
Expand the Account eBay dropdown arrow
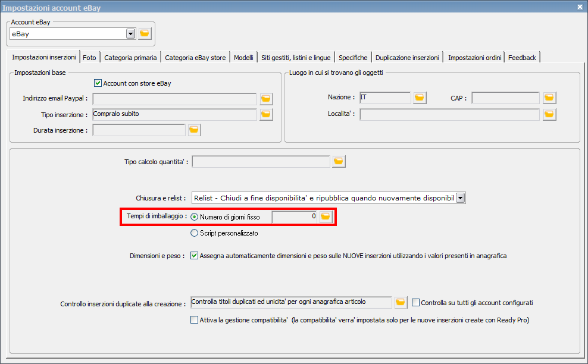click(x=130, y=34)
